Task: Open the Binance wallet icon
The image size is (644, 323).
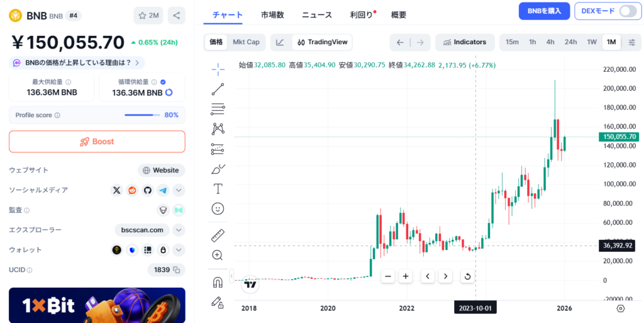Action: [117, 250]
